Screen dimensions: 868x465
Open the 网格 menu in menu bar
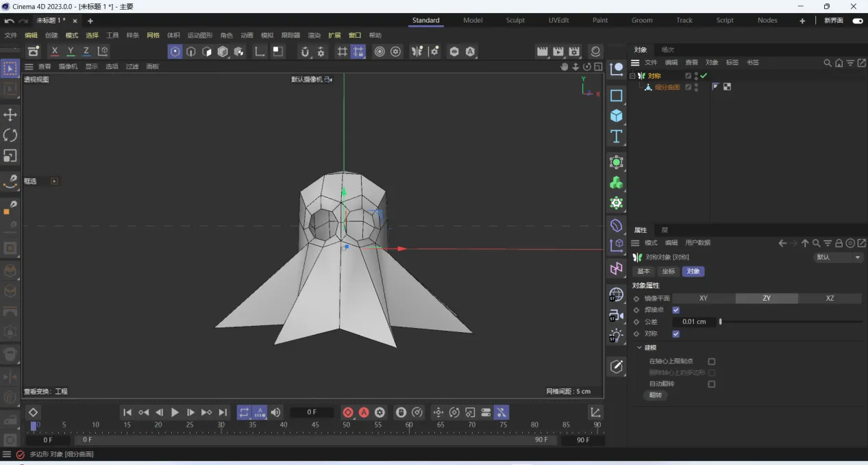click(x=153, y=35)
